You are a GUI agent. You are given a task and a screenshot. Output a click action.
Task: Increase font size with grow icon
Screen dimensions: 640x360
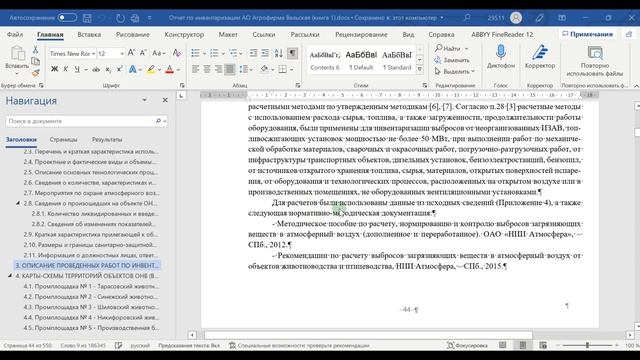point(131,53)
